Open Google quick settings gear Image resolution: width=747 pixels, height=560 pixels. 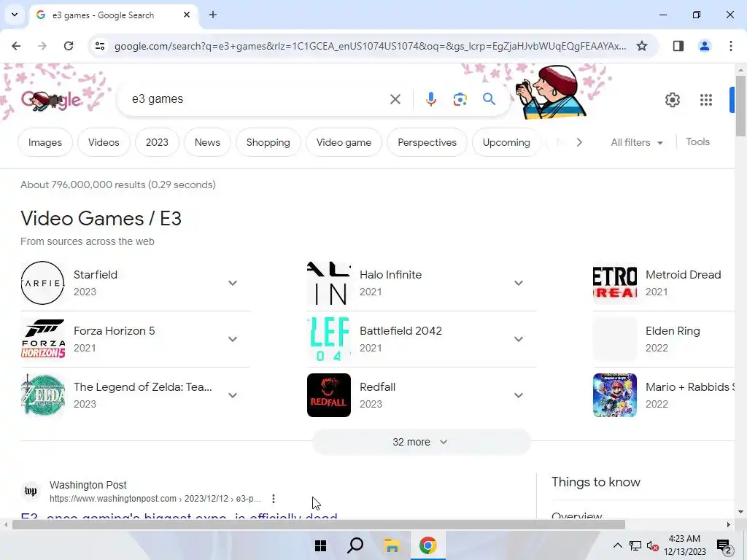672,100
